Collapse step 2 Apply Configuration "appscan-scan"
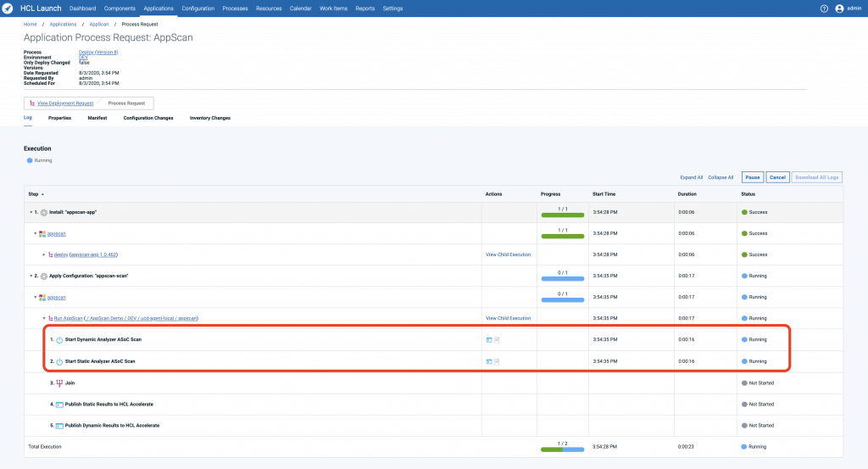This screenshot has width=868, height=469. [x=31, y=276]
